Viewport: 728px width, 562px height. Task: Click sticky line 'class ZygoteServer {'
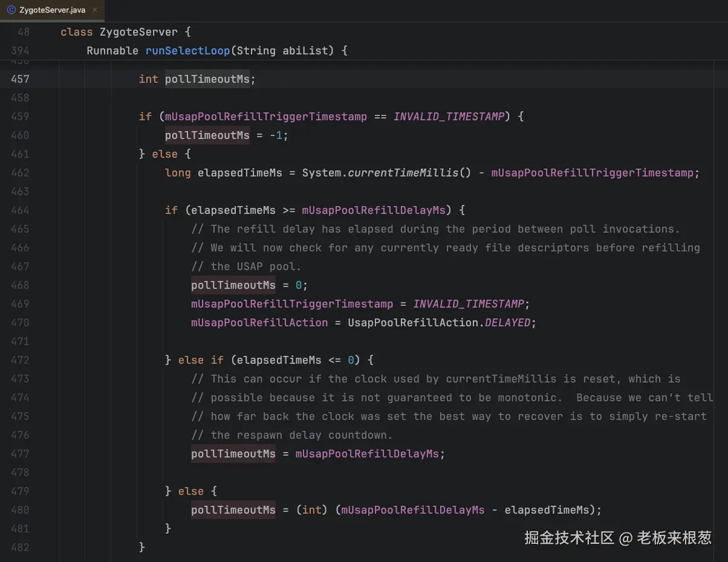(126, 32)
